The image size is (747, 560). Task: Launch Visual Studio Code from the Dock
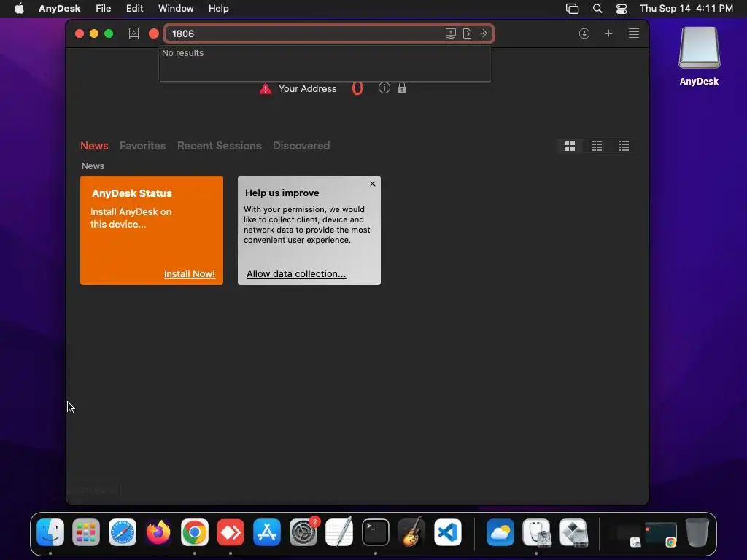click(x=448, y=532)
